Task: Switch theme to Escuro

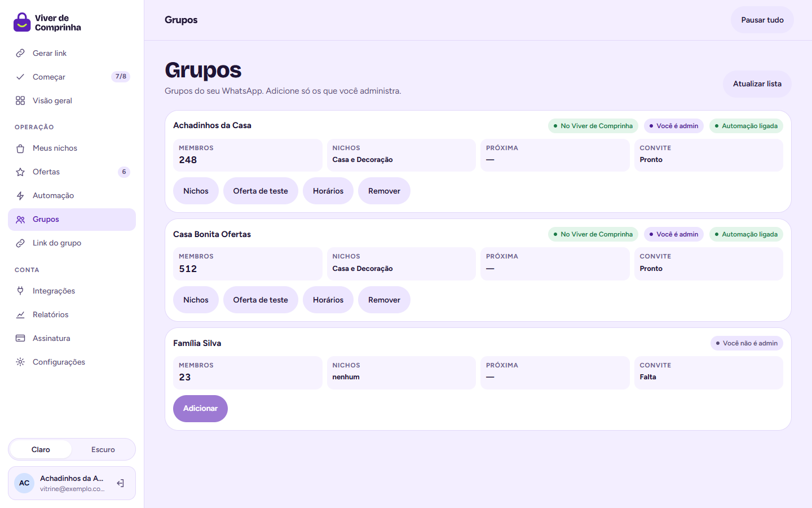Action: coord(103,449)
